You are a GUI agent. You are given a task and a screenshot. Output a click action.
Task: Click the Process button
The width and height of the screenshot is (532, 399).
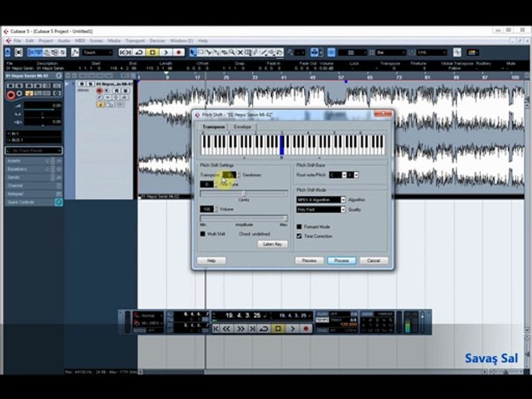[342, 260]
